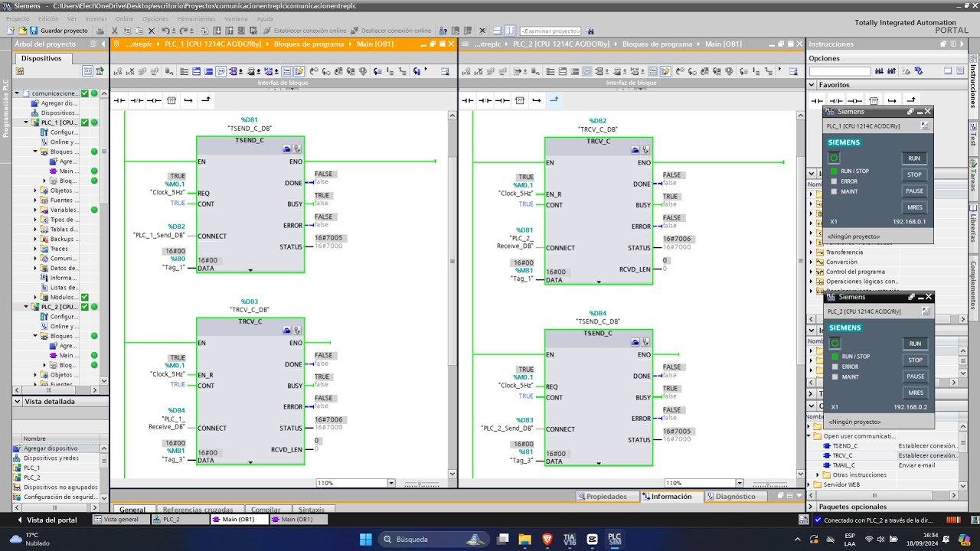Collapse Vista detallada panel

pos(17,401)
